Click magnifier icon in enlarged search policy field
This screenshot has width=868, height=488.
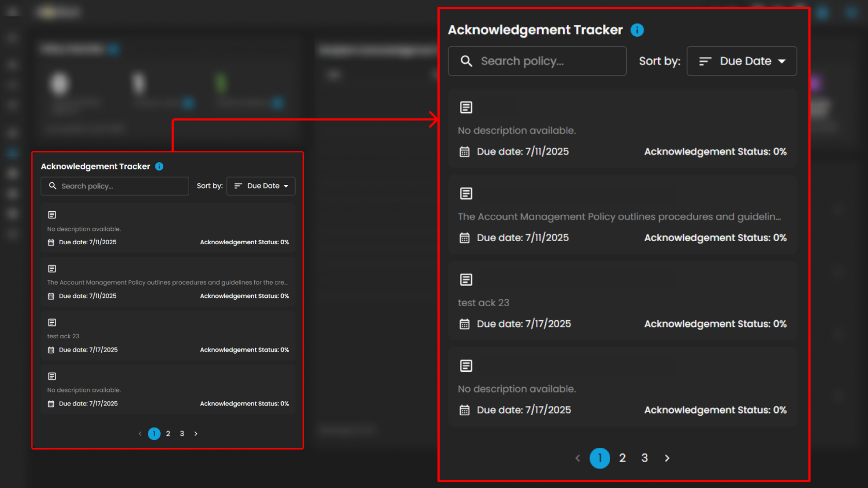[x=466, y=61]
